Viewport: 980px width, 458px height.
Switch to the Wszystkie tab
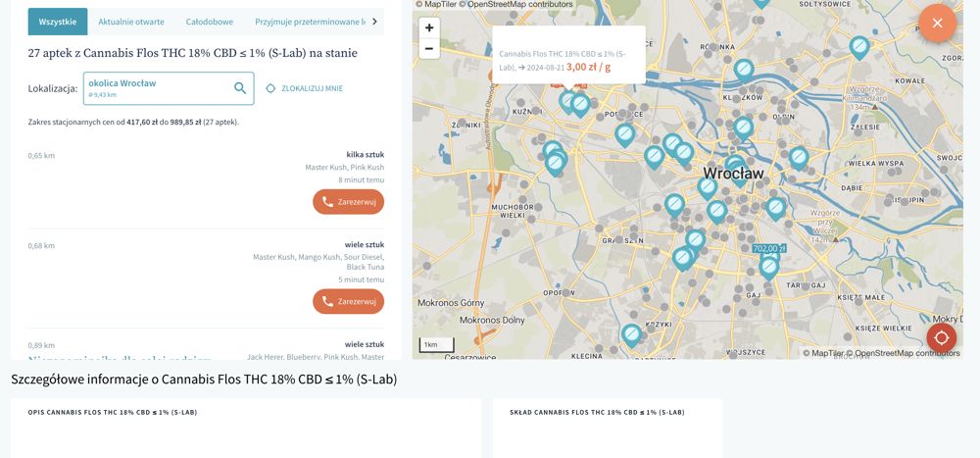tap(58, 22)
